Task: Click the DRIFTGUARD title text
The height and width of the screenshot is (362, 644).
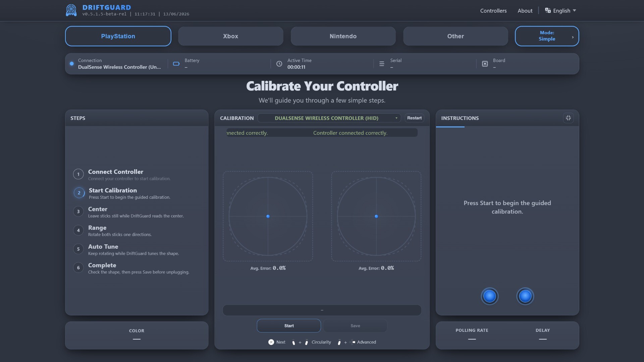Action: (107, 7)
